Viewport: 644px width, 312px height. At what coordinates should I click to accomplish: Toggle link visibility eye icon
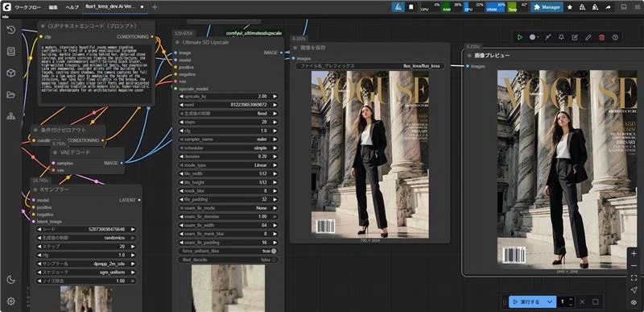pyautogui.click(x=634, y=302)
